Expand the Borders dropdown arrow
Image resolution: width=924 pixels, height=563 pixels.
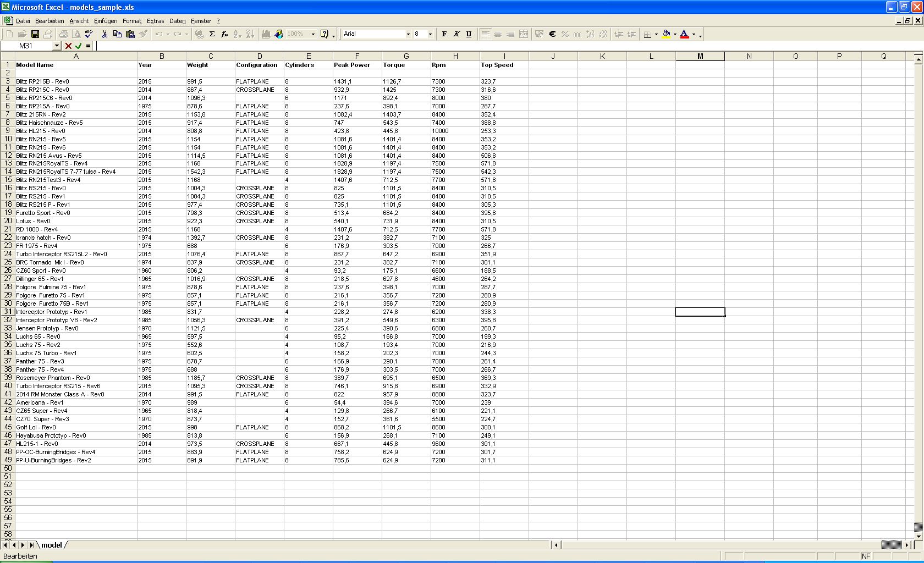(x=656, y=34)
